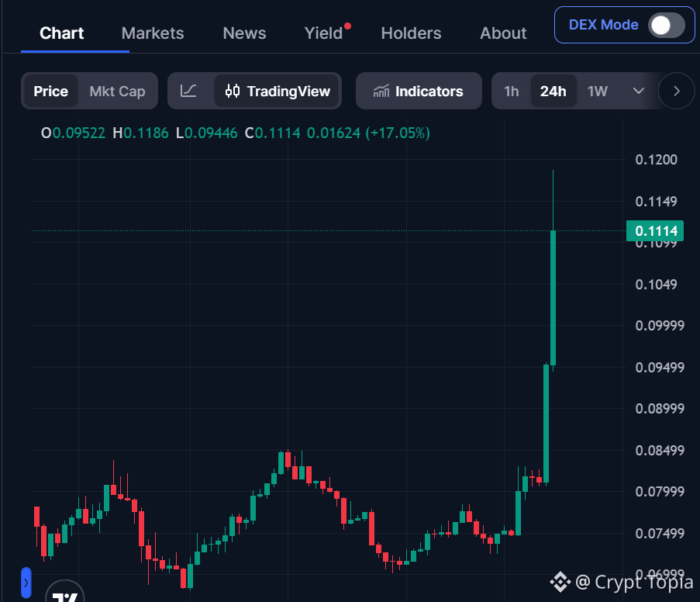The height and width of the screenshot is (602, 700).
Task: Click the candlestick icon beside TradingView
Action: click(x=233, y=92)
